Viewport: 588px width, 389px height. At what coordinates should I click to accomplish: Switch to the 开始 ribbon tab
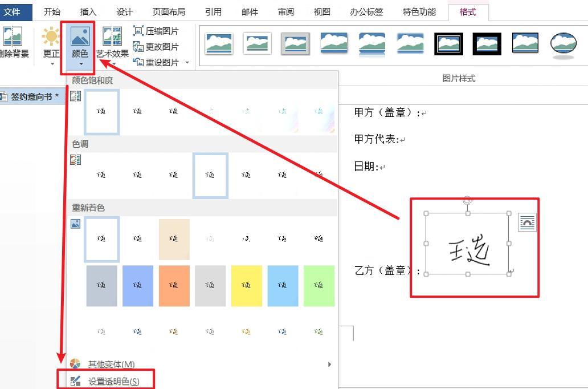tap(52, 12)
